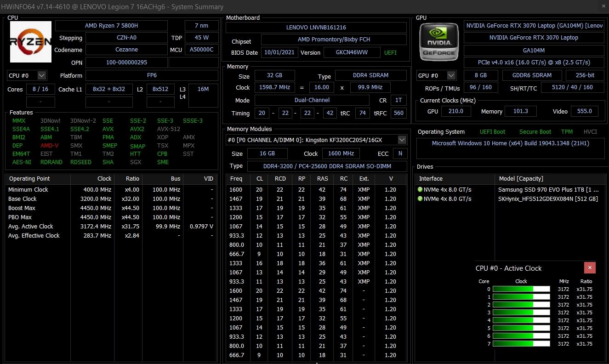Click the GKCN46WW BIOS version field
The width and height of the screenshot is (609, 364).
click(x=352, y=52)
